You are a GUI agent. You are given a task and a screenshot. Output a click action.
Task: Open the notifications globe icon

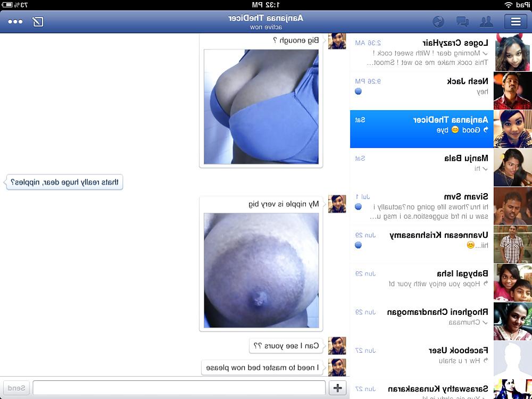click(x=438, y=22)
